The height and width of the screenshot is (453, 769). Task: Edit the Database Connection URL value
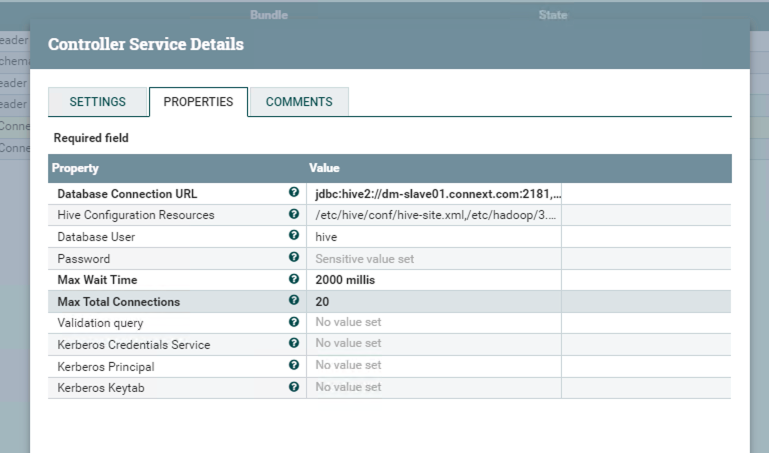pos(437,193)
